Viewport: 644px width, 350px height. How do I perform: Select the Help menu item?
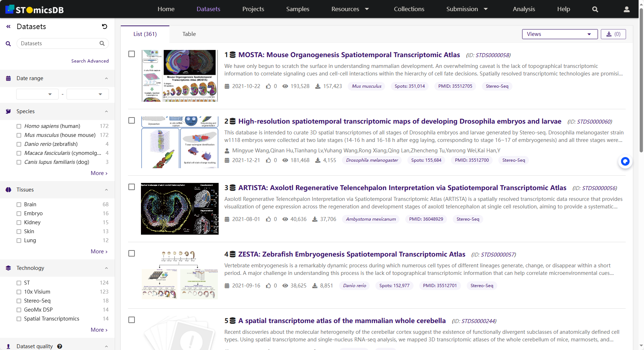(x=563, y=9)
